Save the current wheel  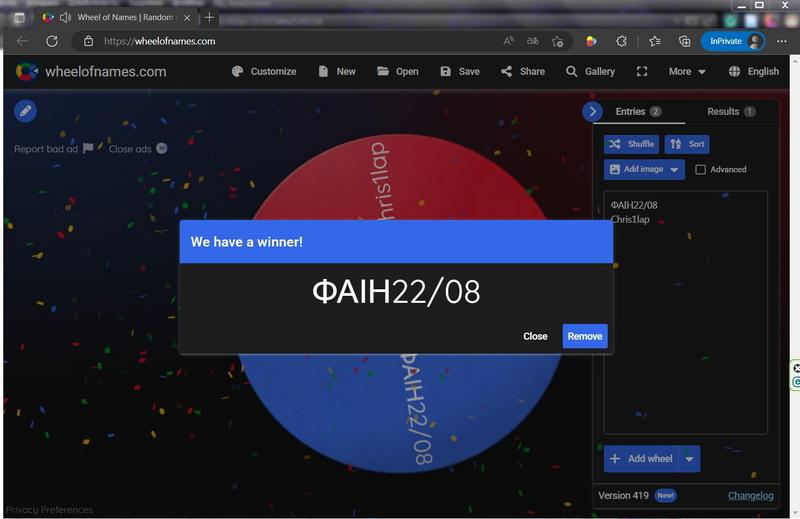point(460,71)
